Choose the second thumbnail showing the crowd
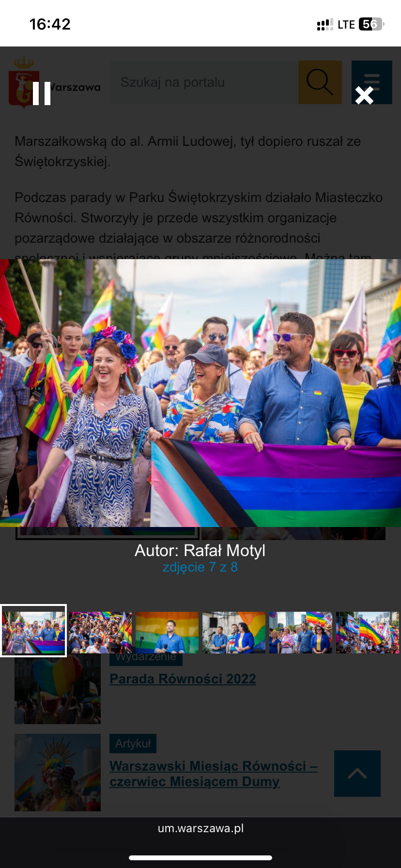401x868 pixels. pyautogui.click(x=100, y=632)
